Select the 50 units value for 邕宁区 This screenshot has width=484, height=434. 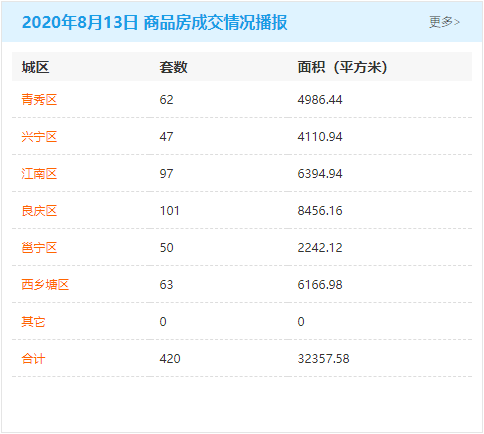(166, 248)
